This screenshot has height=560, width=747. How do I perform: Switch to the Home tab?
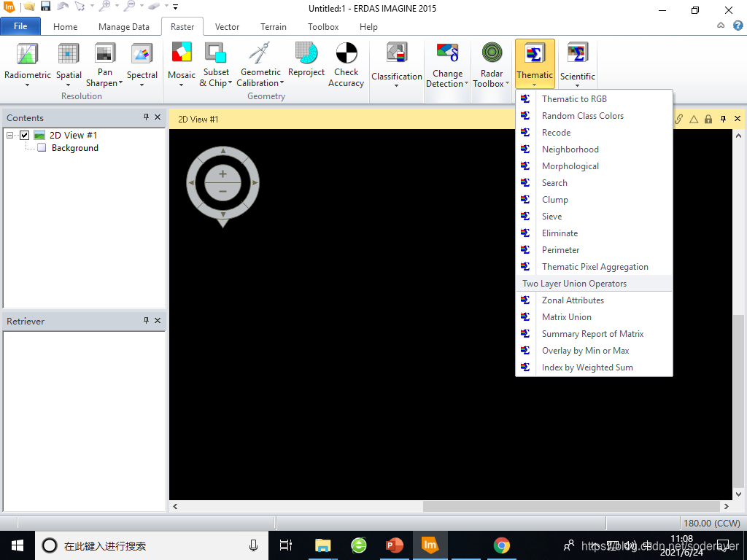click(65, 27)
